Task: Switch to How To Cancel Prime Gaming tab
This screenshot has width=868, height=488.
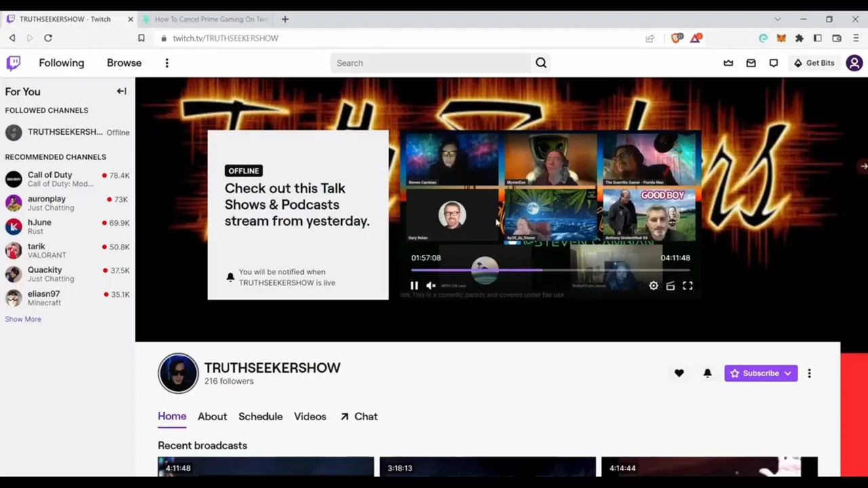Action: pyautogui.click(x=205, y=19)
